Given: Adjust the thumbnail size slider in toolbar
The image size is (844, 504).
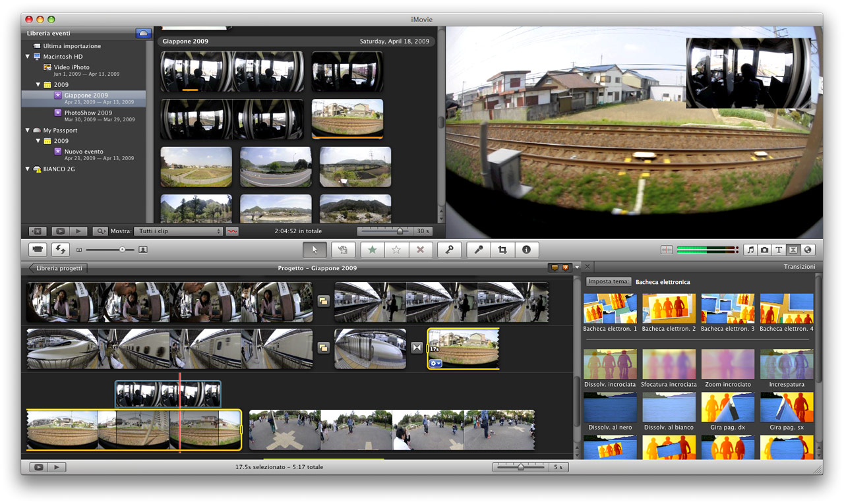Looking at the screenshot, I should 111,250.
